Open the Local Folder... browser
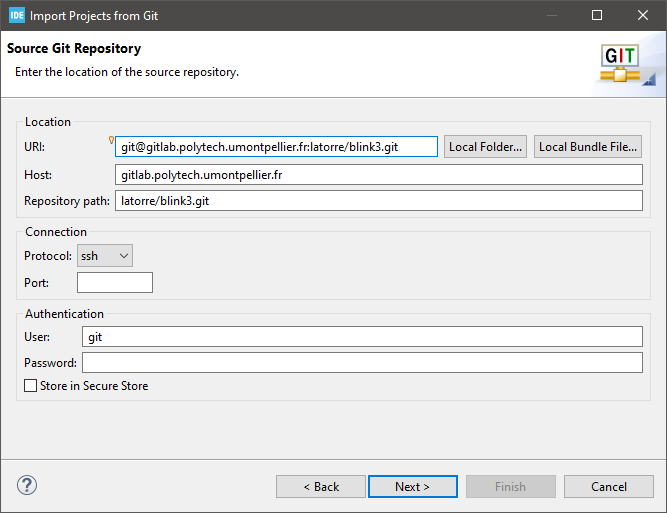667x513 pixels. coord(485,147)
